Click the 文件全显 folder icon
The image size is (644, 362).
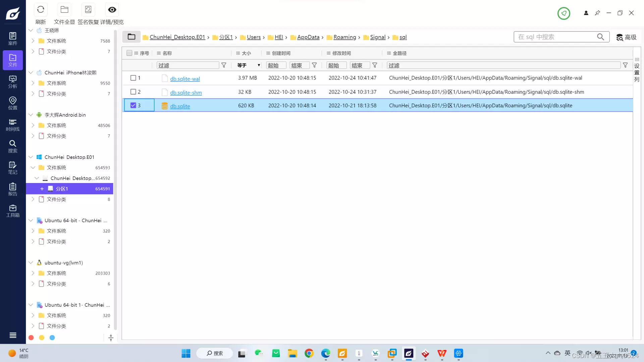click(x=64, y=10)
